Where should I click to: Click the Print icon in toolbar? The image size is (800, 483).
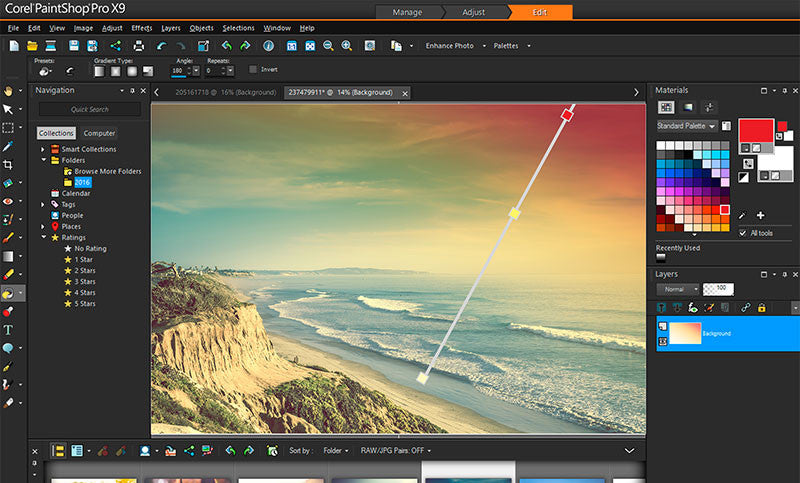pos(139,46)
